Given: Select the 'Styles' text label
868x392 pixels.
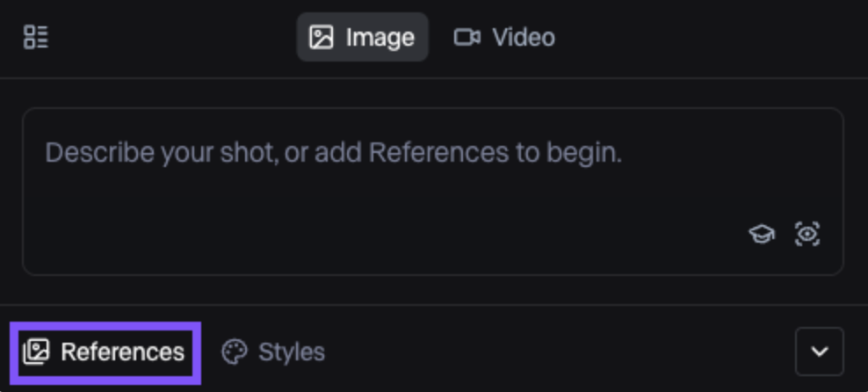Looking at the screenshot, I should pos(292,352).
